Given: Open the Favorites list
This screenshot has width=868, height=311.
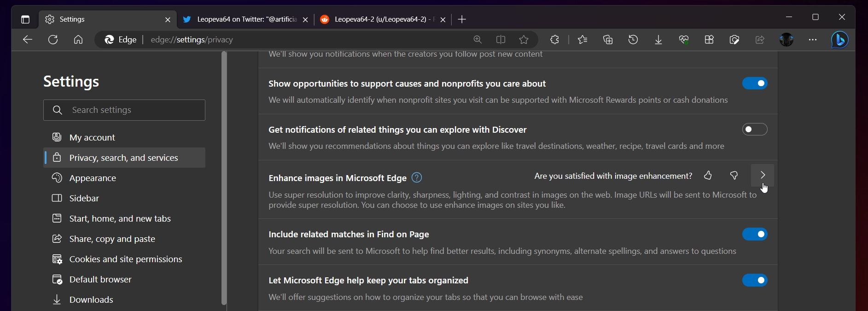Looking at the screenshot, I should 583,40.
